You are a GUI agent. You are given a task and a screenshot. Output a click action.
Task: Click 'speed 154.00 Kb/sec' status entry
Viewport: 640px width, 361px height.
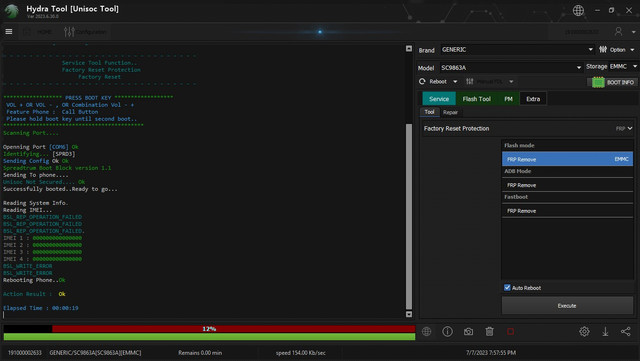tap(301, 353)
